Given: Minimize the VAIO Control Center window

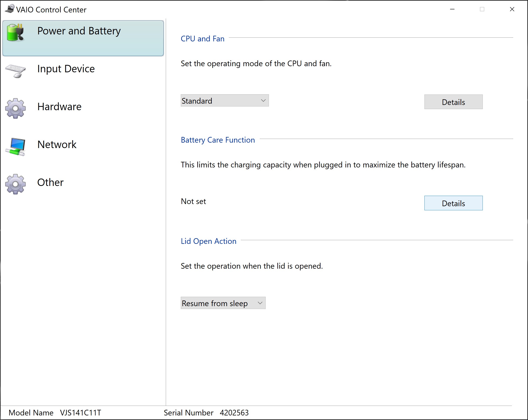Looking at the screenshot, I should (x=452, y=9).
